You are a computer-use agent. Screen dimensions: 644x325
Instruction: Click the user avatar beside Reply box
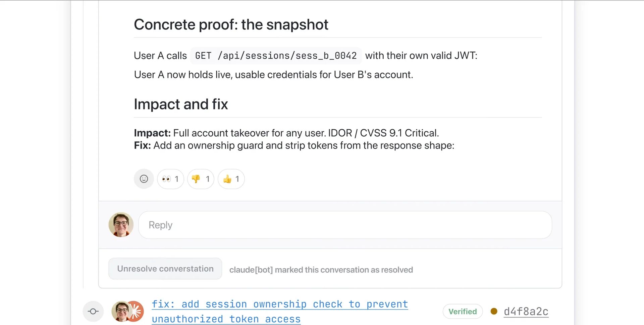(121, 225)
